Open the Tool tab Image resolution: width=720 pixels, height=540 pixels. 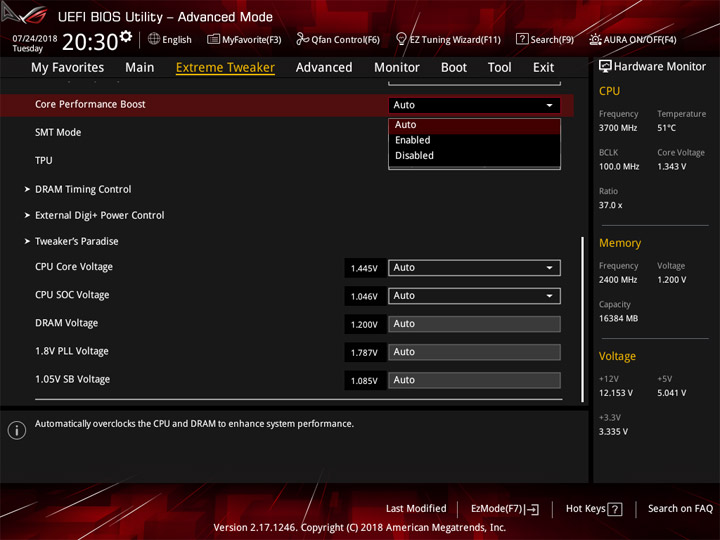point(500,68)
